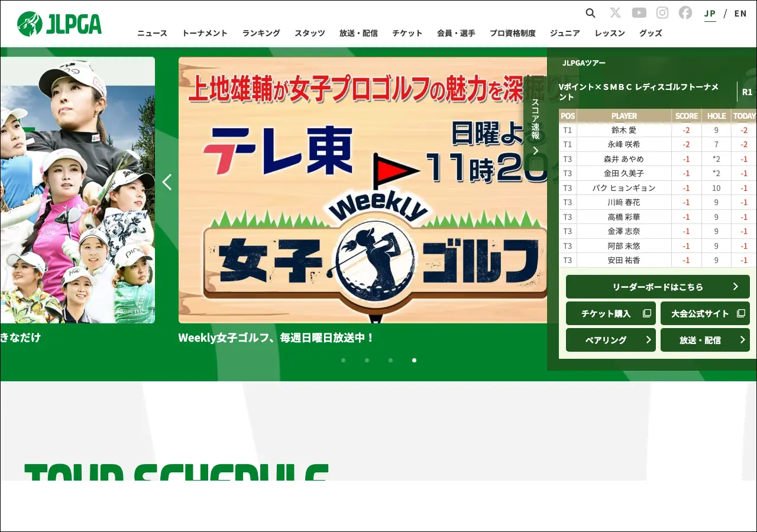This screenshot has width=757, height=532.
Task: Click the リーダーボードはこちら button
Action: (658, 287)
